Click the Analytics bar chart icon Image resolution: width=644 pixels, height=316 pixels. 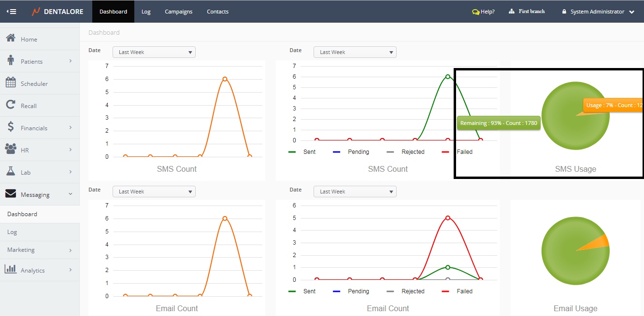pyautogui.click(x=11, y=269)
